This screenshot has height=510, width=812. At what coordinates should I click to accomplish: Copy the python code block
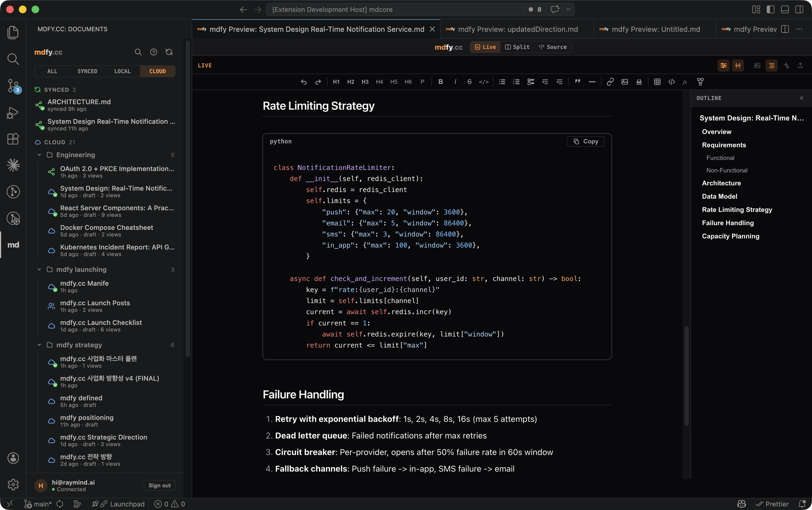(586, 141)
